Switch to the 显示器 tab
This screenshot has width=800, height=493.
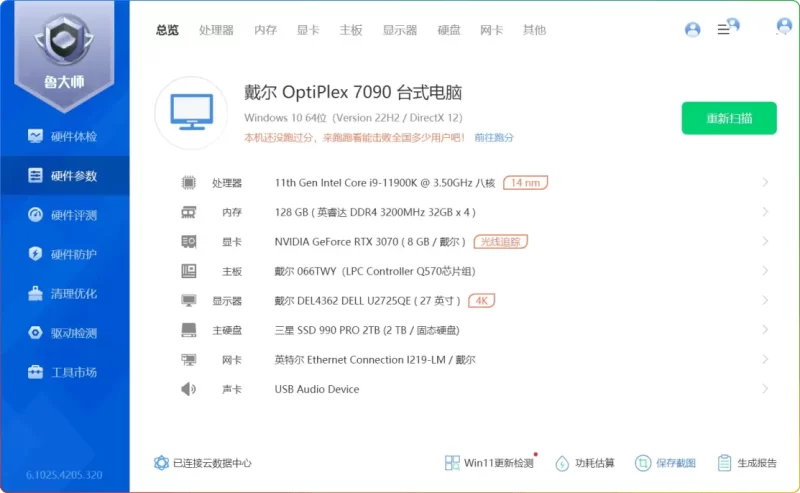400,30
